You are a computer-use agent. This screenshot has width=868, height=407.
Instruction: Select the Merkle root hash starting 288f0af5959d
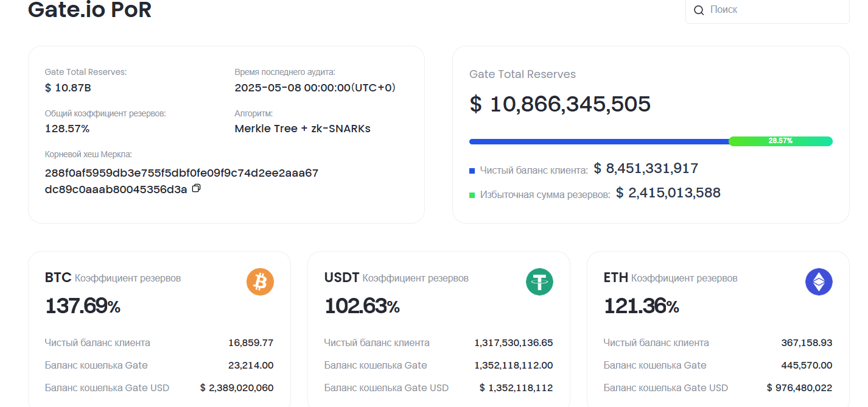coord(181,181)
